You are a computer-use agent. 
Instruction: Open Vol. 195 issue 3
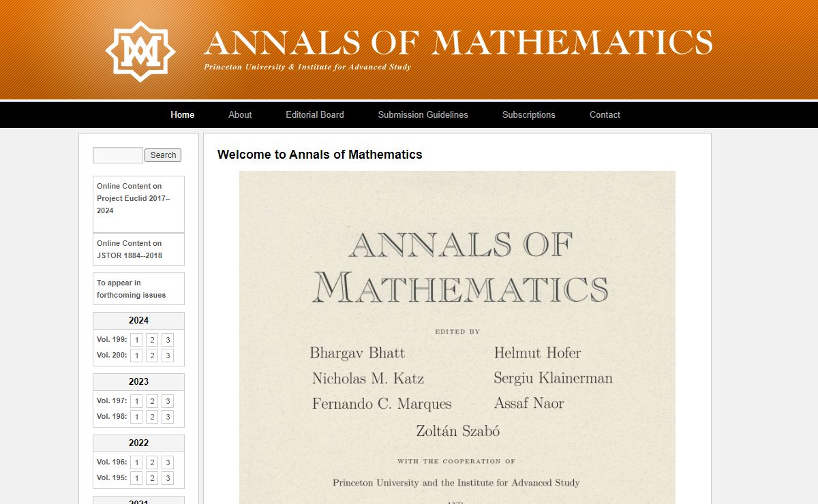(x=168, y=478)
